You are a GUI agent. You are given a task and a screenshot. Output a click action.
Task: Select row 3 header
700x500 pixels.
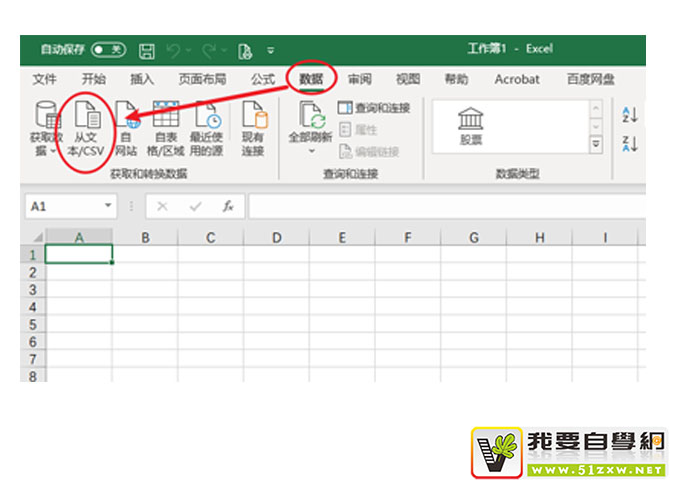tap(33, 289)
